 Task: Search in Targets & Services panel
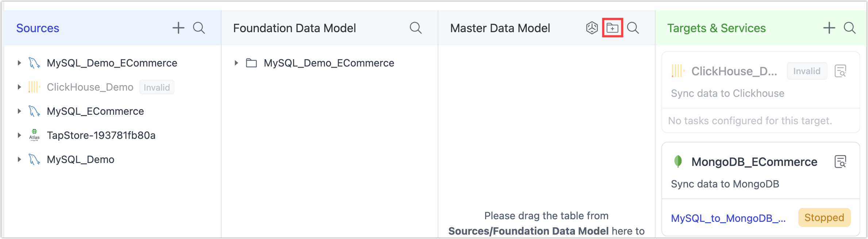click(x=850, y=28)
